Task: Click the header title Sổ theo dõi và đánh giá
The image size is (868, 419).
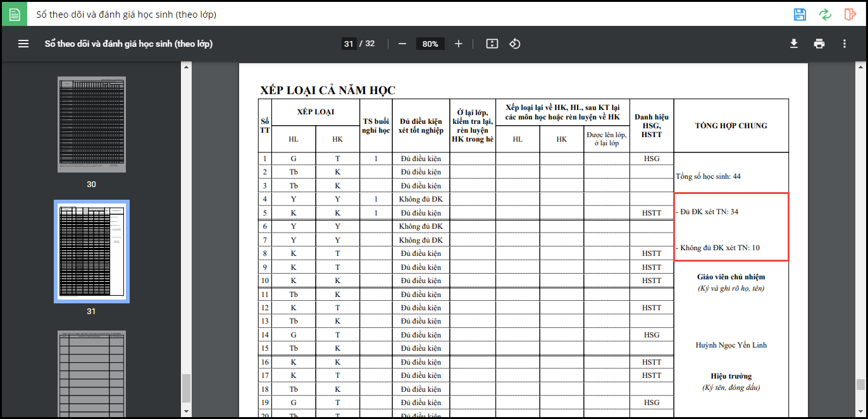Action: [x=126, y=14]
